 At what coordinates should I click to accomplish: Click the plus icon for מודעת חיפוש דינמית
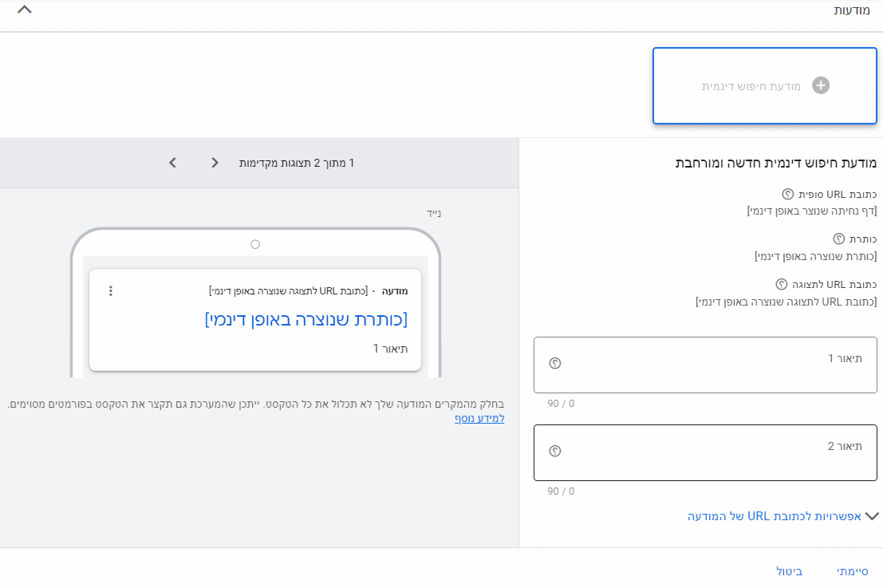821,85
